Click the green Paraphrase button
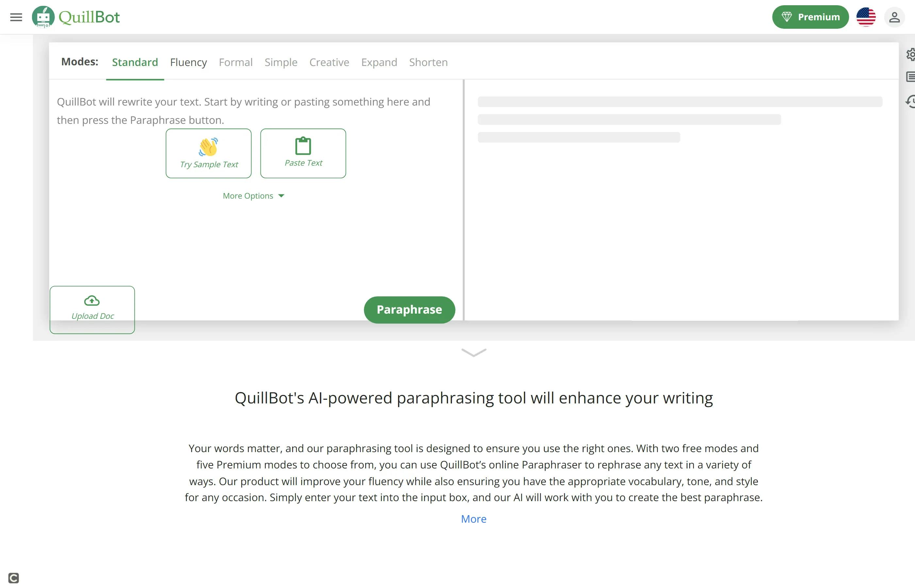 coord(409,310)
